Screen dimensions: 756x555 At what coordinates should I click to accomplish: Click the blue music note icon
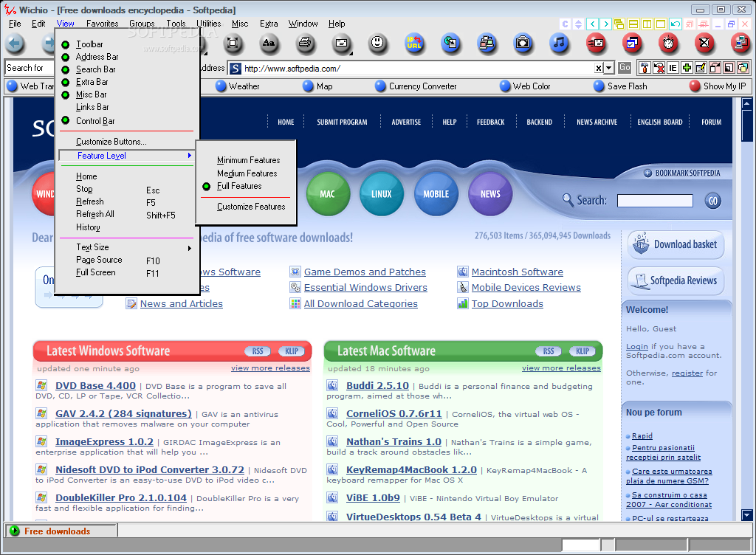(559, 44)
